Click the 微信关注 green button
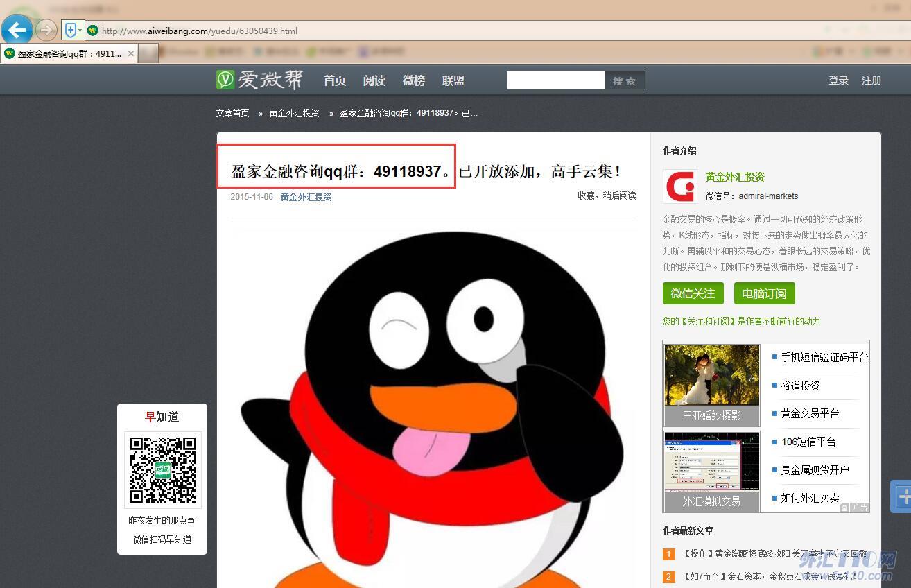The width and height of the screenshot is (911, 588). pos(693,293)
